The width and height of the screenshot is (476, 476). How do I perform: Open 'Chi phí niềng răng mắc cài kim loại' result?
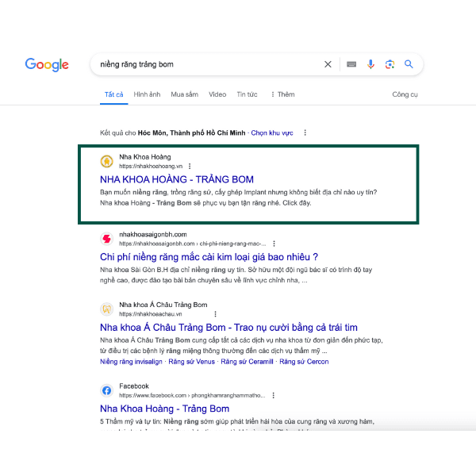pos(209,257)
